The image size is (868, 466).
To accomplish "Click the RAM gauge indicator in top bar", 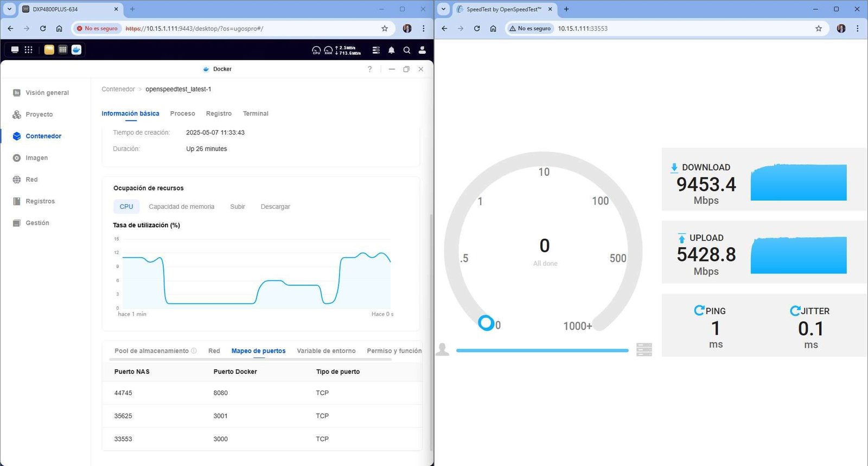I will (328, 50).
